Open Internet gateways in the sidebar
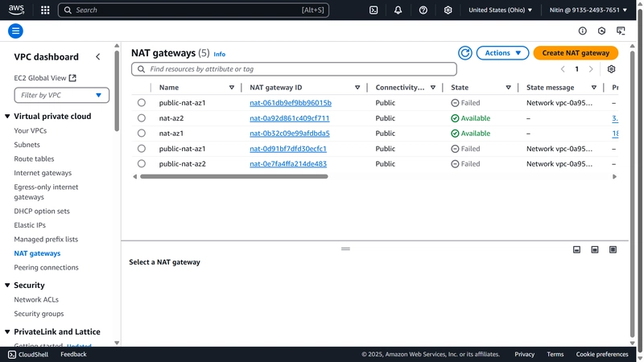This screenshot has width=644, height=362. pyautogui.click(x=43, y=173)
